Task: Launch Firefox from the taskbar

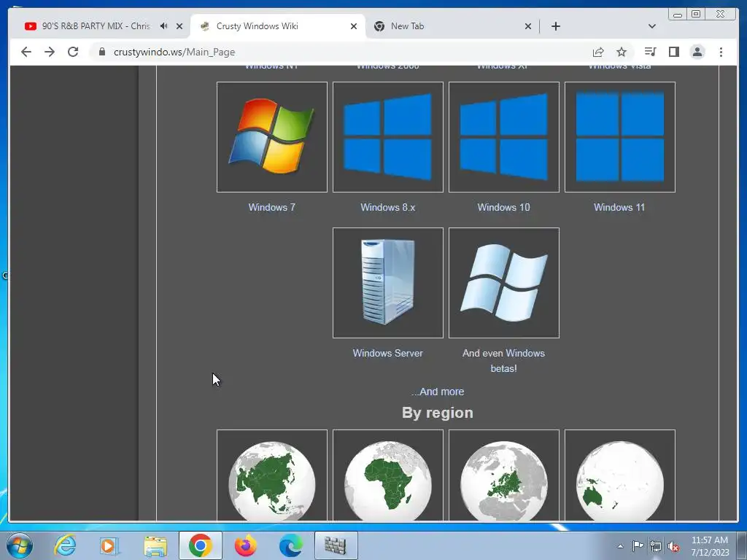Action: click(x=246, y=545)
